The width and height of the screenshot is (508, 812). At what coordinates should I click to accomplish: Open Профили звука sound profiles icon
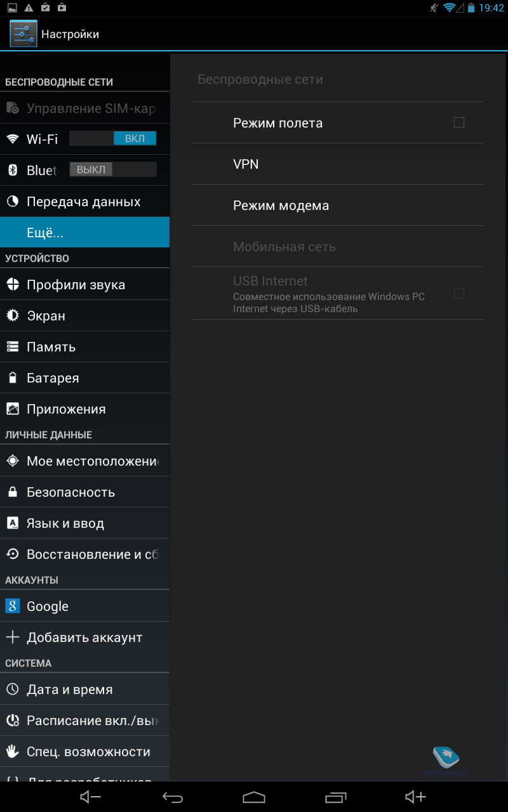tap(13, 285)
